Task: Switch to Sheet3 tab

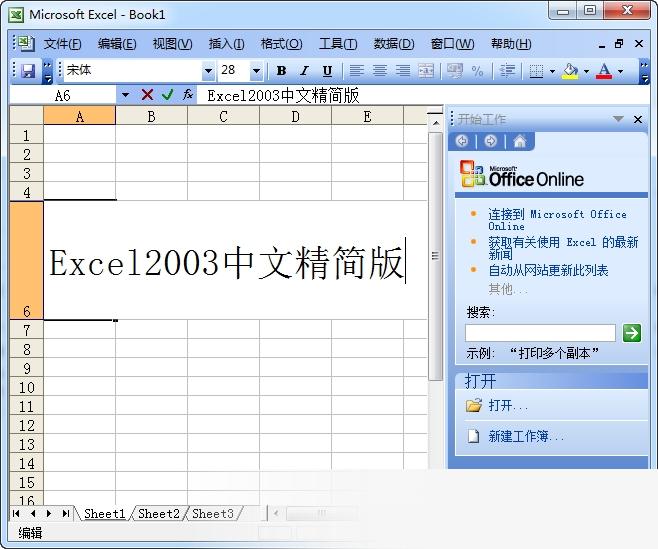Action: (213, 514)
